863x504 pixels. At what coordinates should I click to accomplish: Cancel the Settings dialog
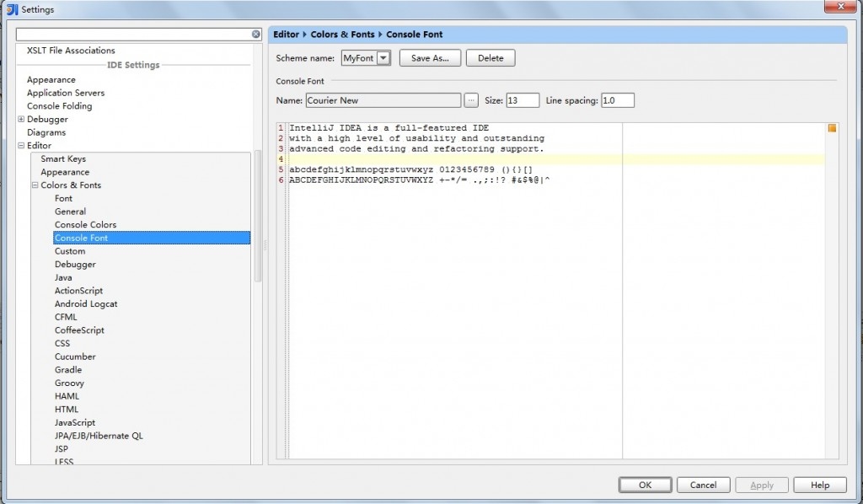pyautogui.click(x=704, y=485)
